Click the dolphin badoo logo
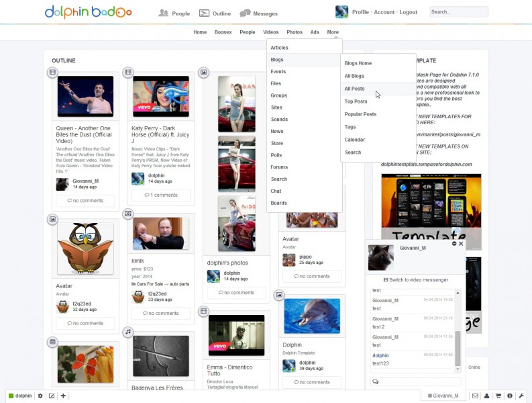The width and height of the screenshot is (532, 403). click(88, 12)
